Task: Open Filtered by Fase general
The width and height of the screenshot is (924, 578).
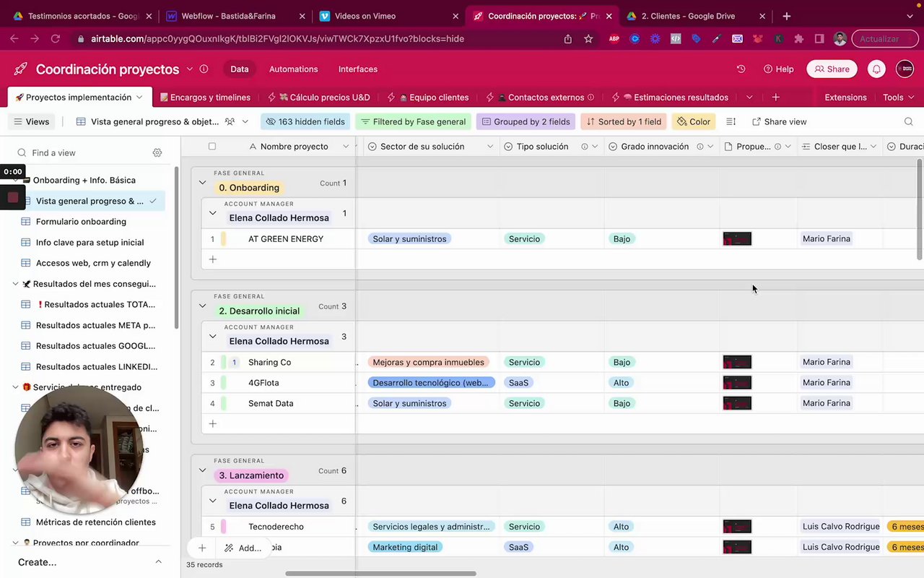Action: tap(413, 122)
